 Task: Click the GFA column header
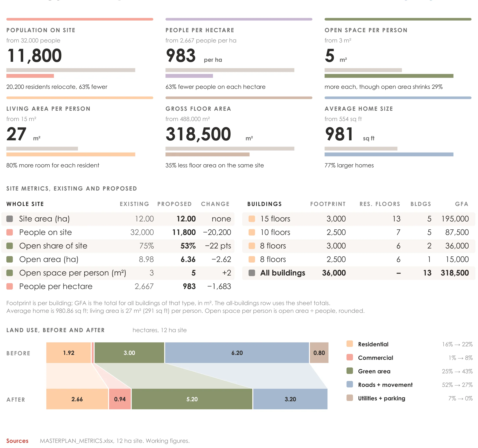pyautogui.click(x=462, y=204)
